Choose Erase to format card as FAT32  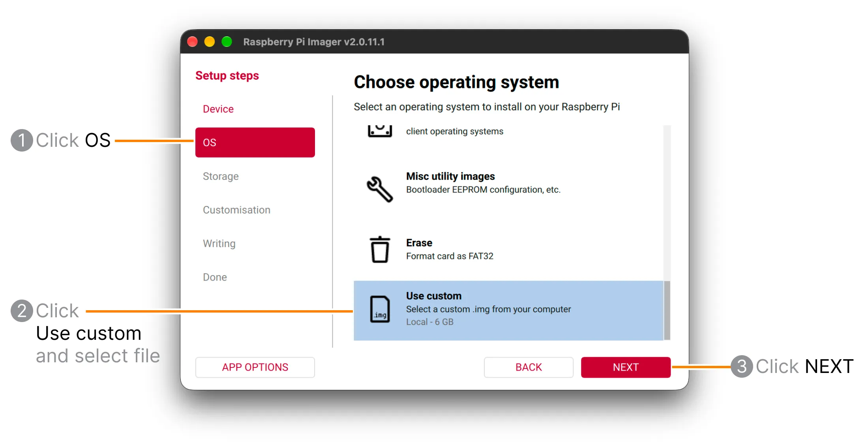coord(508,249)
